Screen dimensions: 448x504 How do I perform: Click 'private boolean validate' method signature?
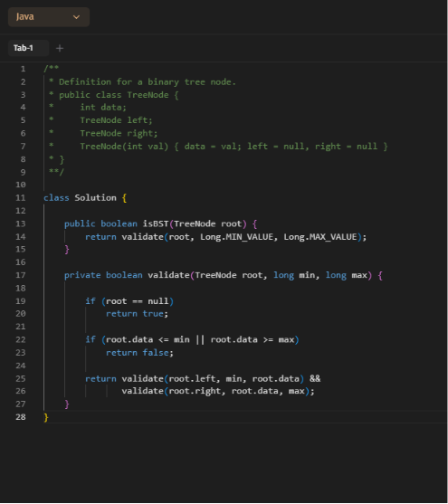coord(127,275)
